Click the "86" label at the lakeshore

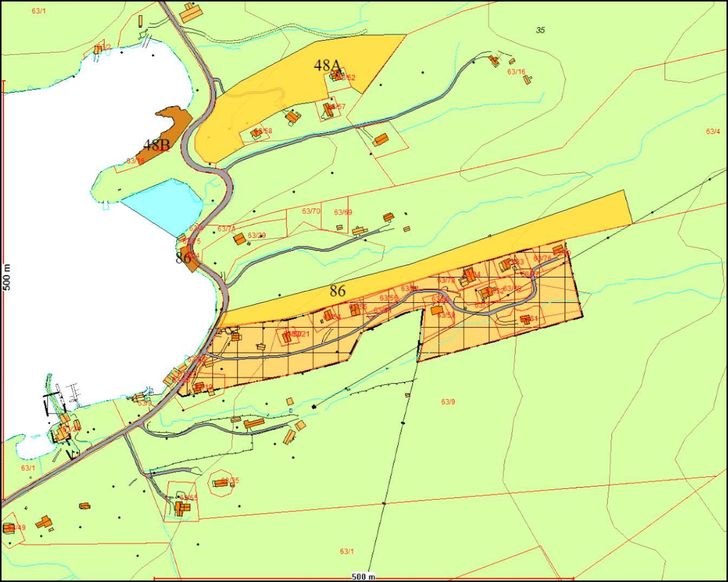click(x=183, y=258)
